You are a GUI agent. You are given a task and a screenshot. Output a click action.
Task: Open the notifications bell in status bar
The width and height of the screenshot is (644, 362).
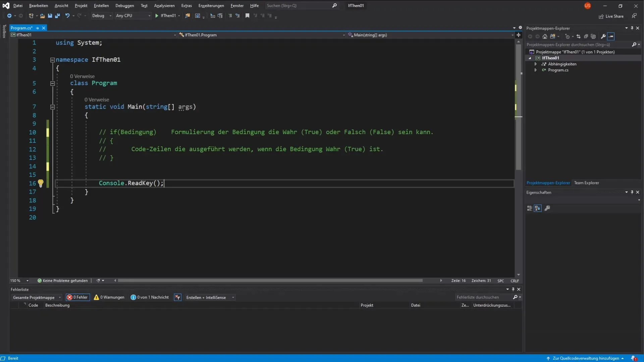(634, 358)
